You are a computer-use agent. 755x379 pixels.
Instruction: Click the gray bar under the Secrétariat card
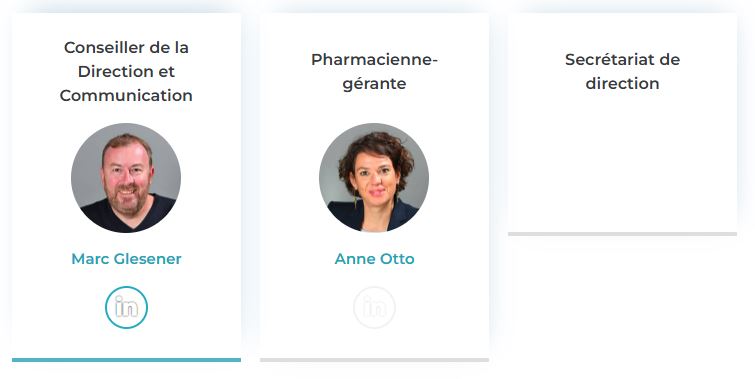point(622,234)
